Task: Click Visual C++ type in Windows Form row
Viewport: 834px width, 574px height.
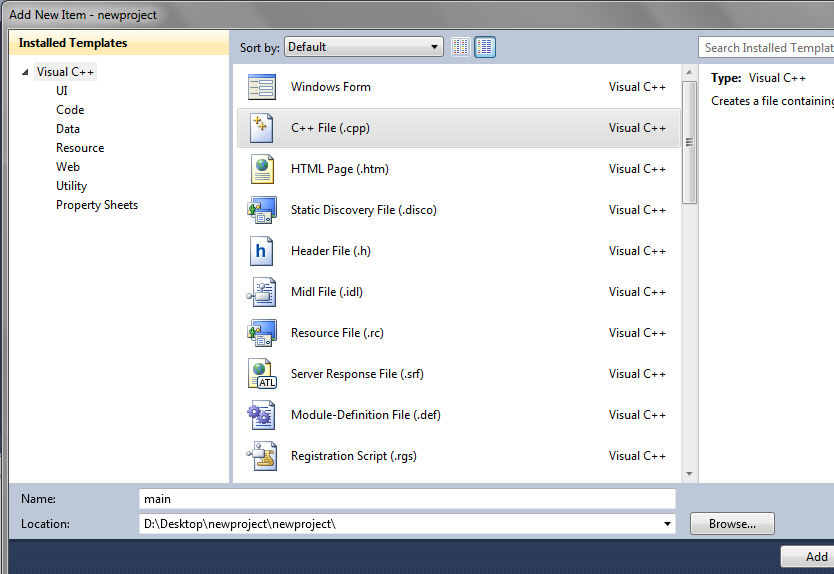Action: pyautogui.click(x=637, y=87)
